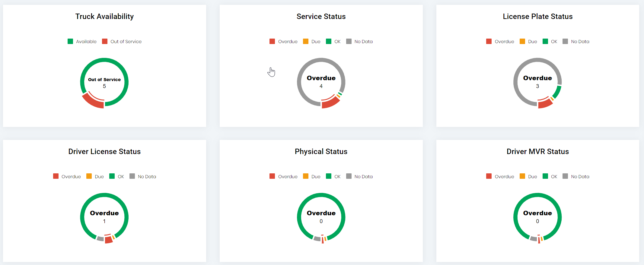Click the Overdue count in Service Status donut center
Viewport: 644px width, 265px height.
(x=321, y=86)
